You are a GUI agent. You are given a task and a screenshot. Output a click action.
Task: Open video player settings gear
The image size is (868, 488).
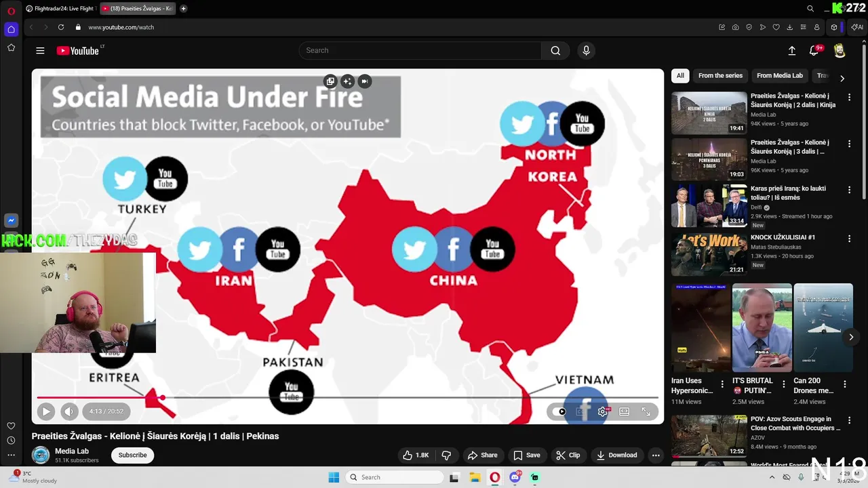[x=602, y=411]
